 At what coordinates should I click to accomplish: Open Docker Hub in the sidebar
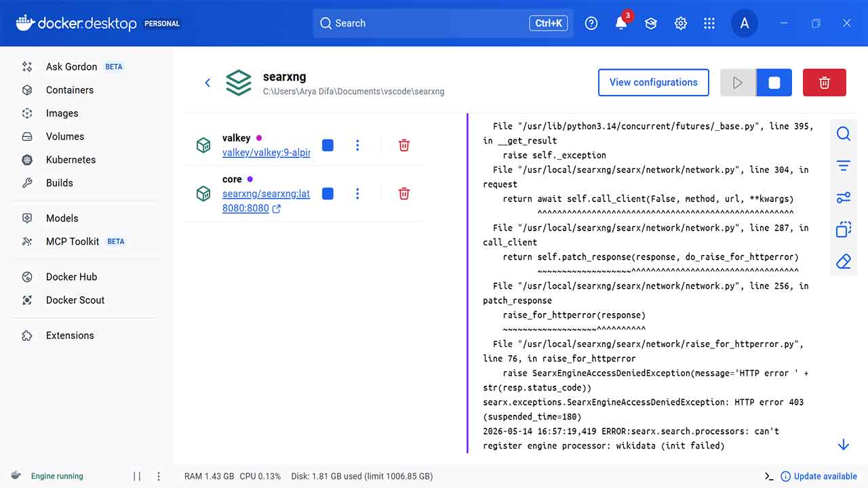click(x=71, y=277)
